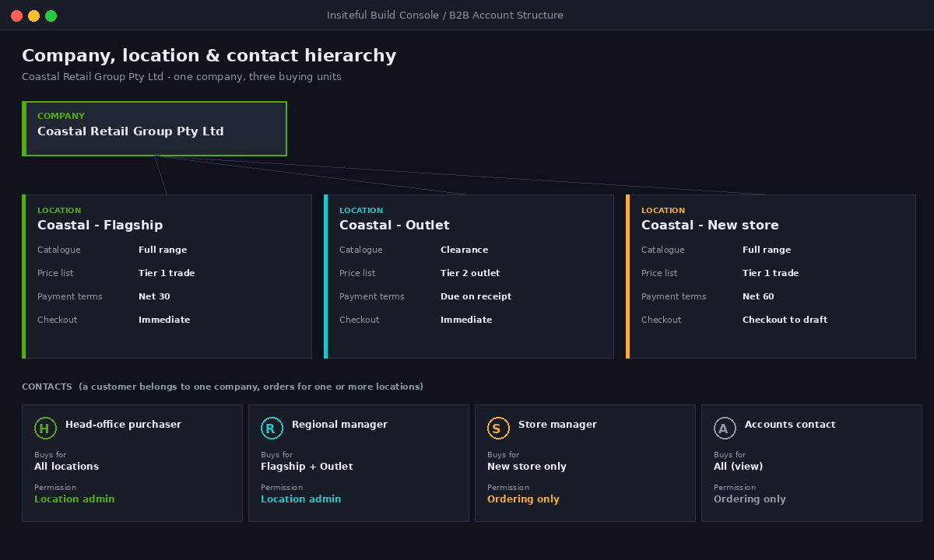Click the gray Ordering only permission of Accounts contact
Viewport: 934px width, 560px height.
point(750,499)
